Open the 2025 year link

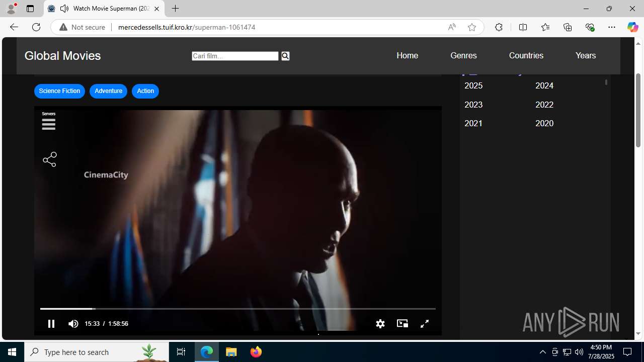click(473, 85)
